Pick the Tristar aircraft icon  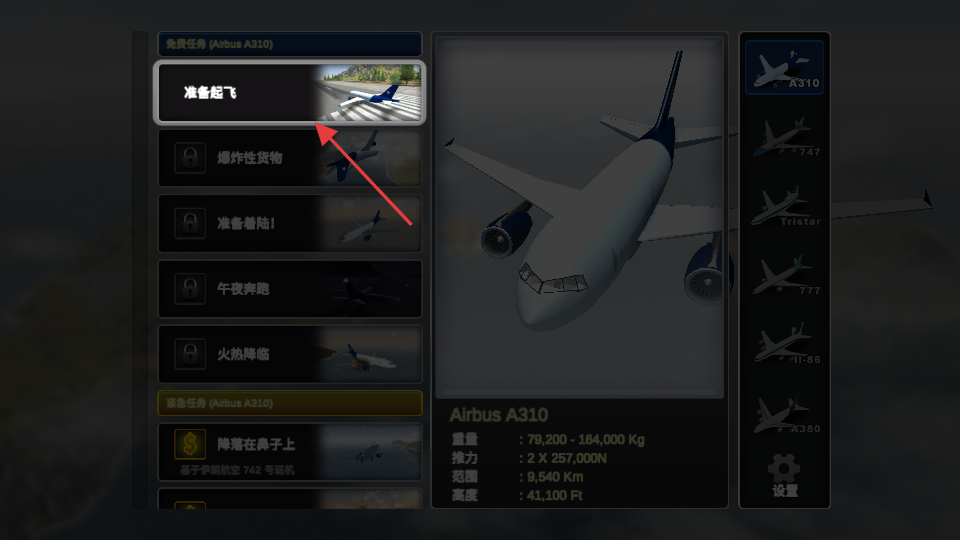pyautogui.click(x=784, y=206)
